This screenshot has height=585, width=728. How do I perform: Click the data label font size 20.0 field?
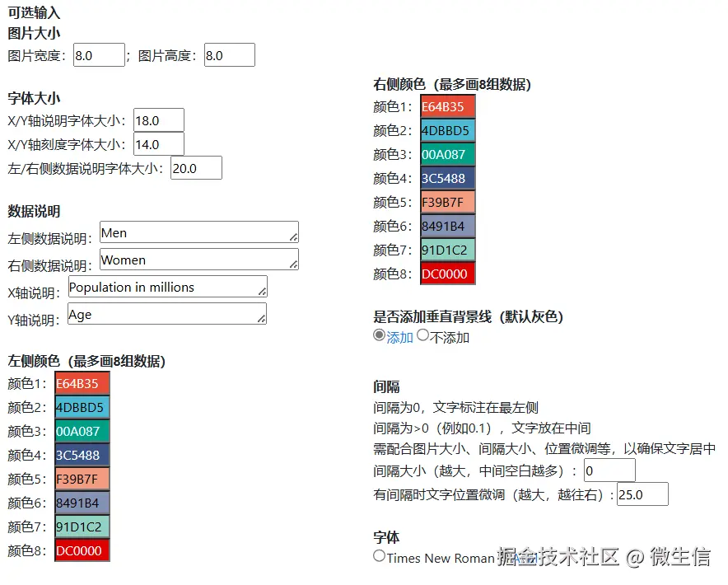(195, 167)
